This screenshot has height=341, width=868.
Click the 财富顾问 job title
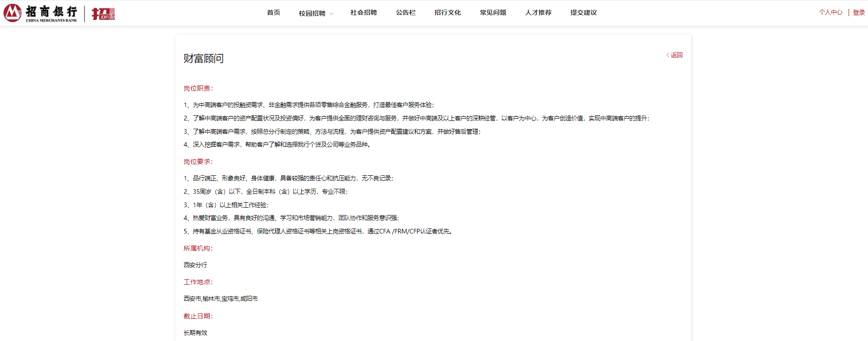(x=204, y=59)
